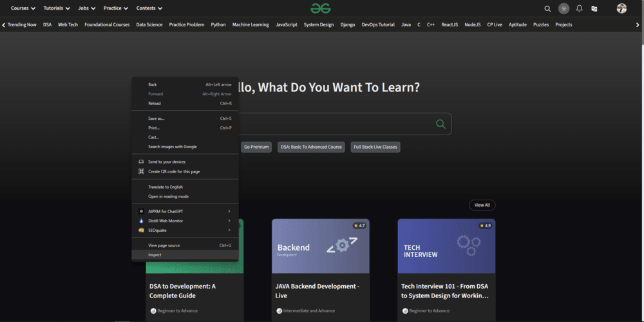
Task: Click the language translate icon in header
Action: click(594, 8)
